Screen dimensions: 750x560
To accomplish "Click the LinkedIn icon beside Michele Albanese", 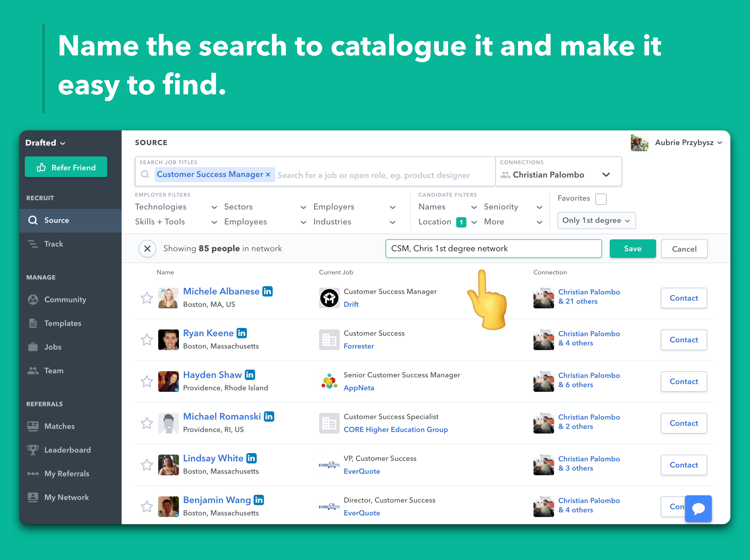I will (x=268, y=291).
